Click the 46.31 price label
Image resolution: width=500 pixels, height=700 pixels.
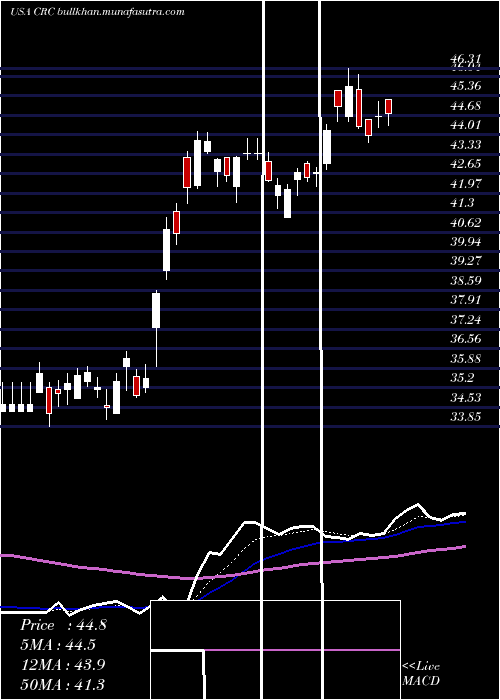[466, 59]
